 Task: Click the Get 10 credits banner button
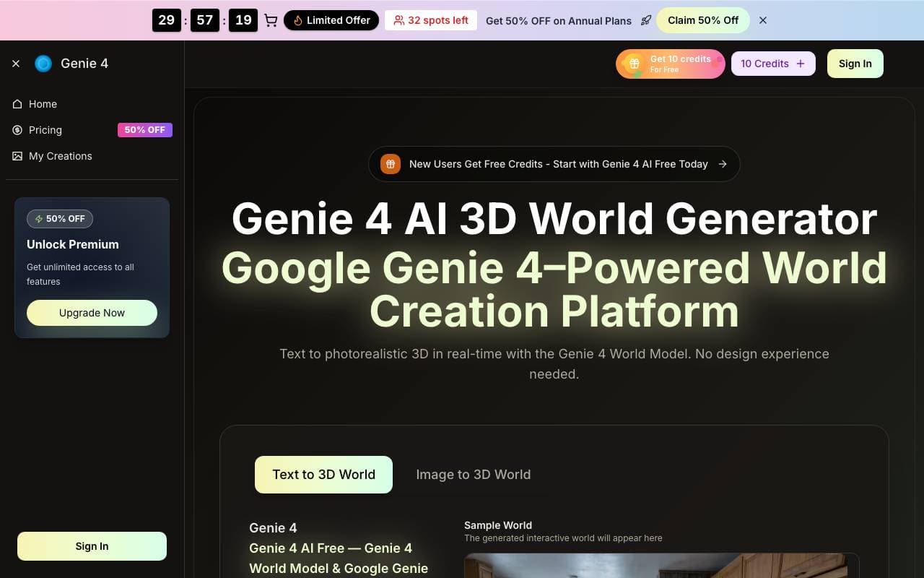coord(670,64)
